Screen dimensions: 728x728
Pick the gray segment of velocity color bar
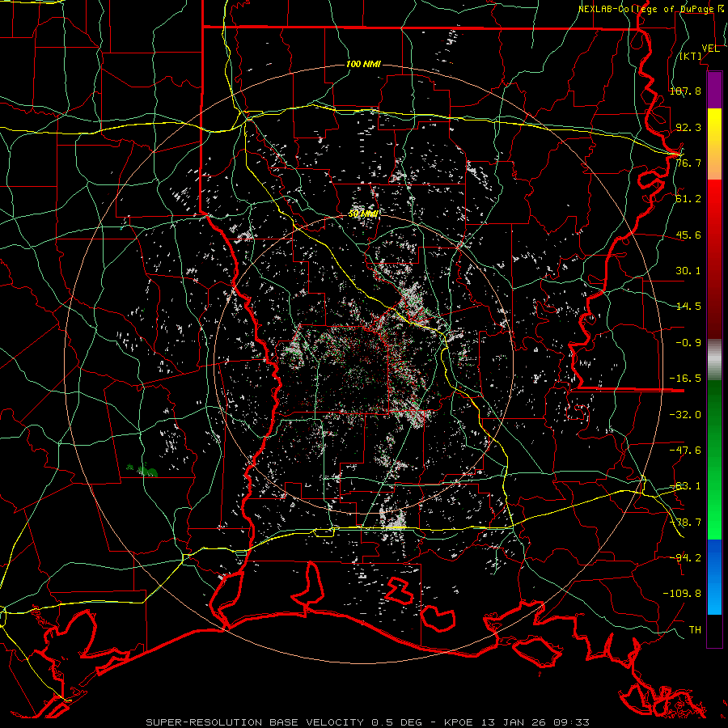click(x=714, y=360)
